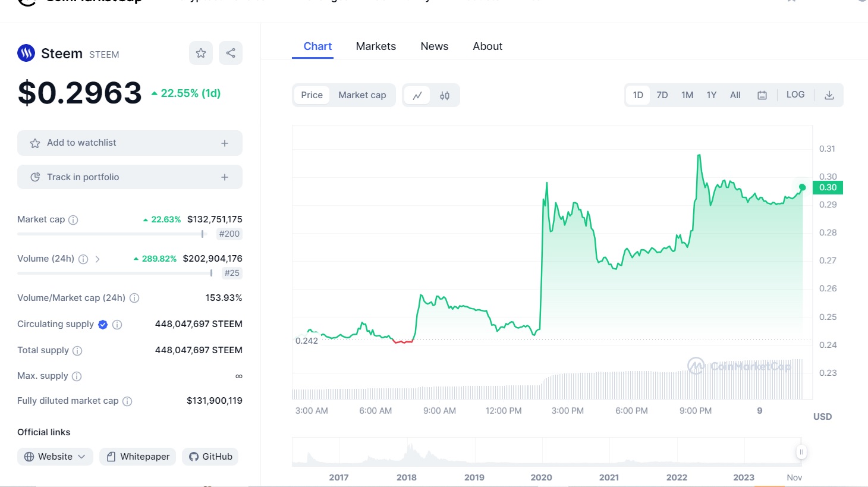
Task: Switch to the About tab
Action: pos(488,46)
